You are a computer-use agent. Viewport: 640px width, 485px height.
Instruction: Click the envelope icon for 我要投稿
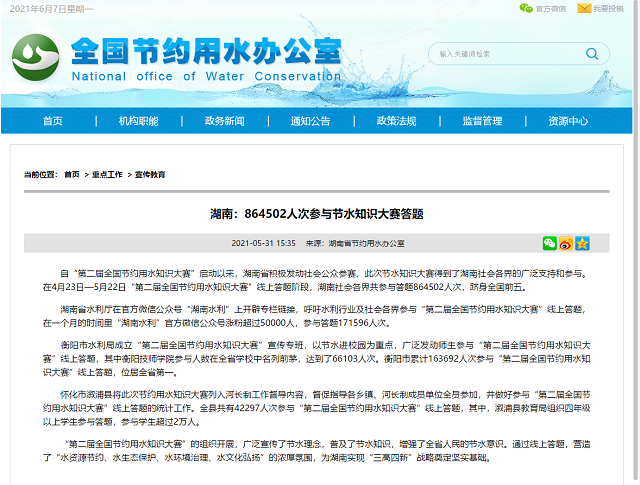point(583,8)
